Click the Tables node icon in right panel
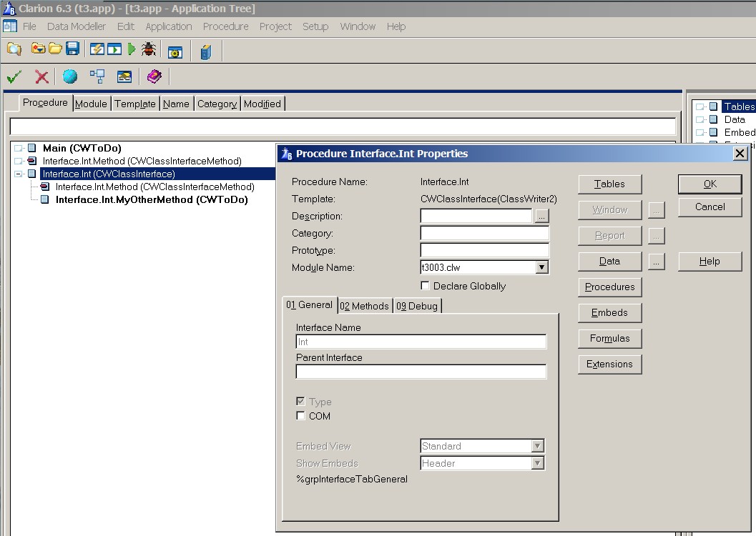Viewport: 756px width, 536px height. [713, 106]
